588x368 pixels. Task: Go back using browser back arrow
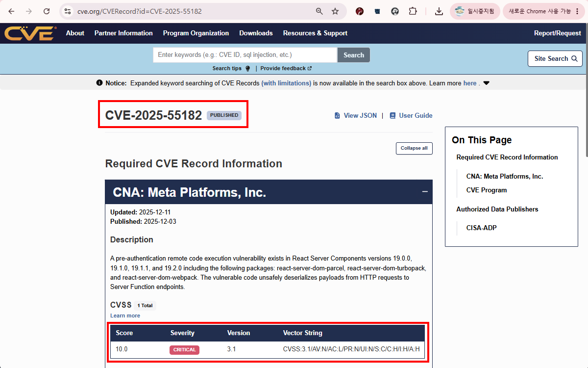point(11,11)
